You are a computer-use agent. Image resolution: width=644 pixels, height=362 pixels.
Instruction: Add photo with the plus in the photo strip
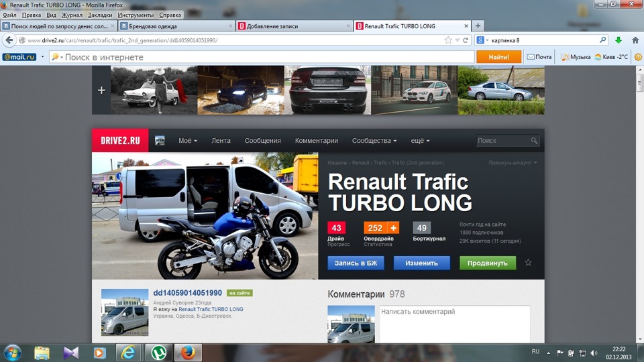101,90
